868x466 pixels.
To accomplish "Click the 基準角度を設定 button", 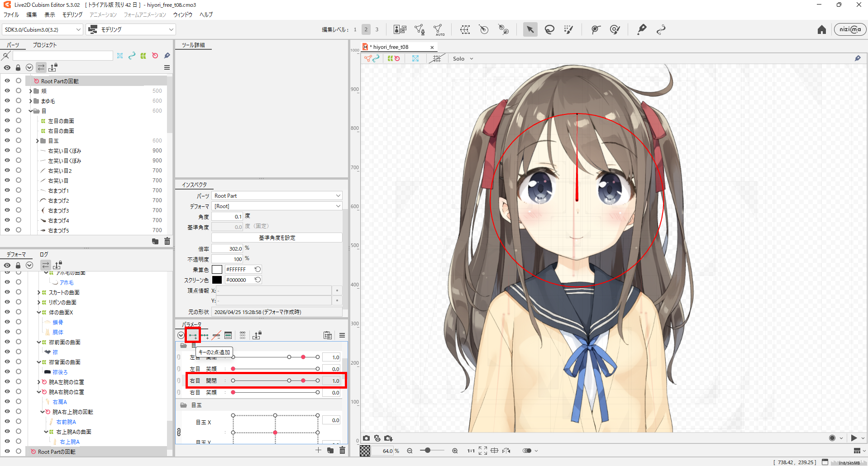I will (x=277, y=238).
